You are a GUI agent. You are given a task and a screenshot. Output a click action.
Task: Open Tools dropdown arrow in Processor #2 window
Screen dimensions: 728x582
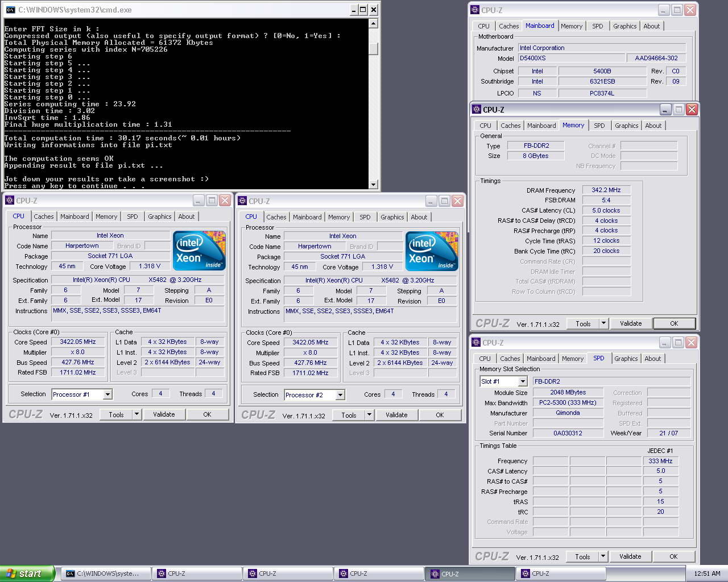(369, 415)
